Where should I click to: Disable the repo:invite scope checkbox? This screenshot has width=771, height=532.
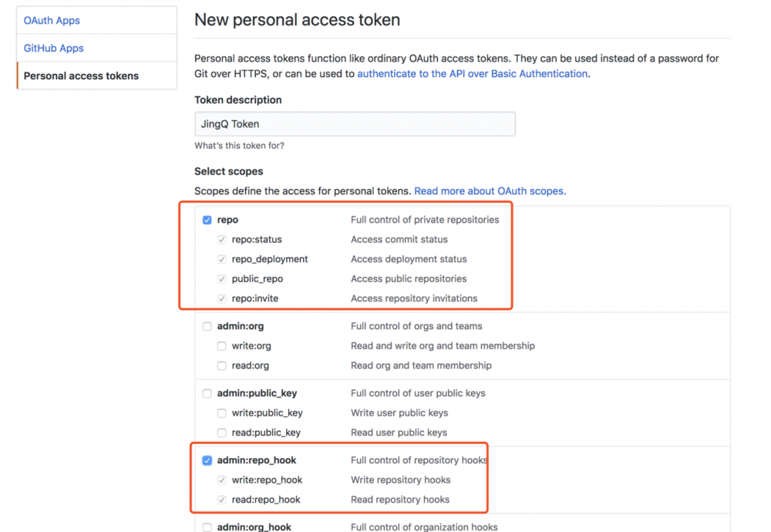click(221, 298)
